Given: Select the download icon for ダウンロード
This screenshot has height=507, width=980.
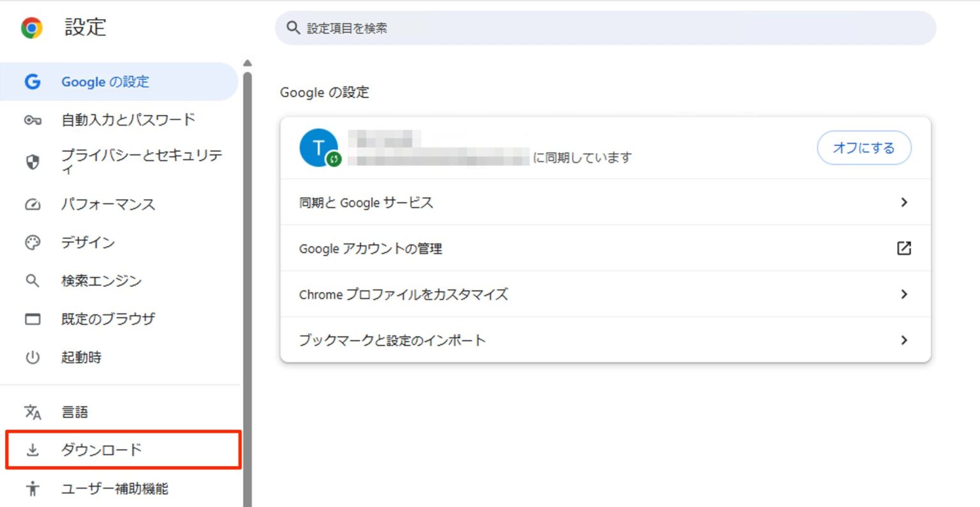Looking at the screenshot, I should pyautogui.click(x=33, y=450).
